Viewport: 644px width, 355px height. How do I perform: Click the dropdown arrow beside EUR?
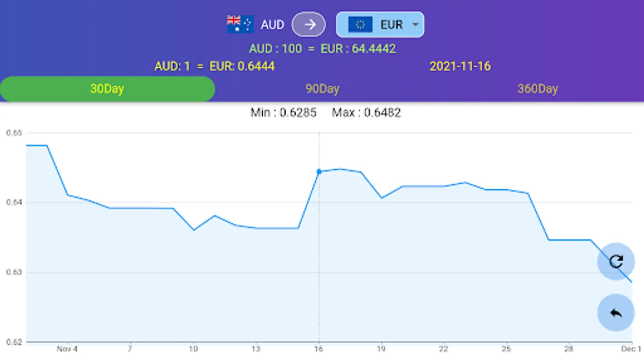point(415,24)
